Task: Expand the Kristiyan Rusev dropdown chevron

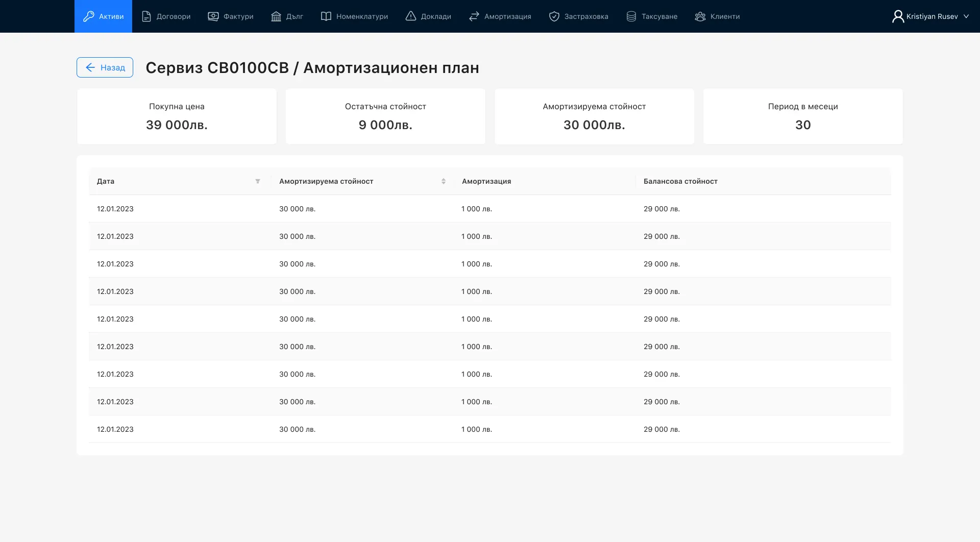Action: (966, 16)
